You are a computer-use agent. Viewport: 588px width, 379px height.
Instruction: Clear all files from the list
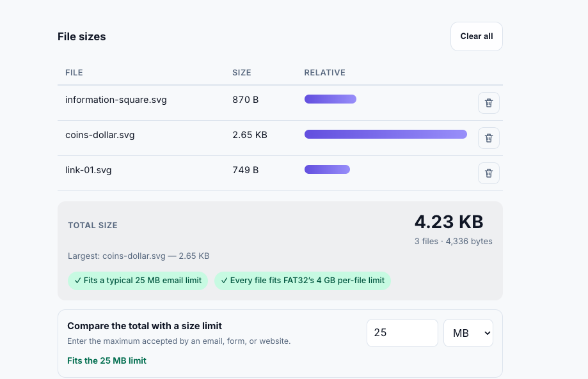477,36
